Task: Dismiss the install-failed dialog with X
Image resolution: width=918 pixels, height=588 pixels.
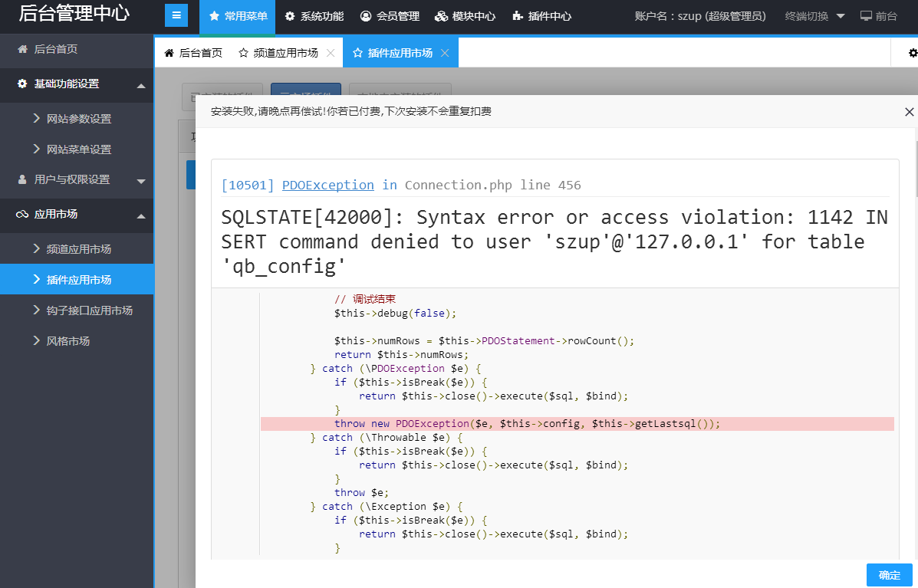Action: click(x=909, y=112)
